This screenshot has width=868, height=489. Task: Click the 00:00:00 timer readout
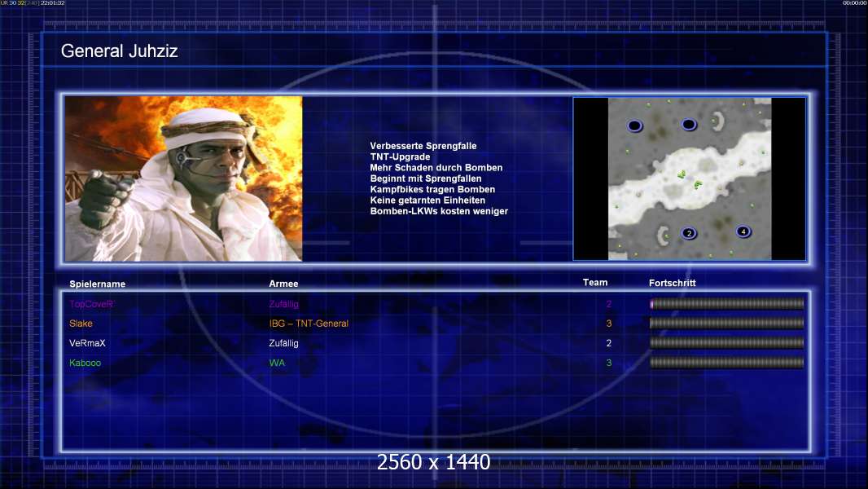tap(855, 3)
